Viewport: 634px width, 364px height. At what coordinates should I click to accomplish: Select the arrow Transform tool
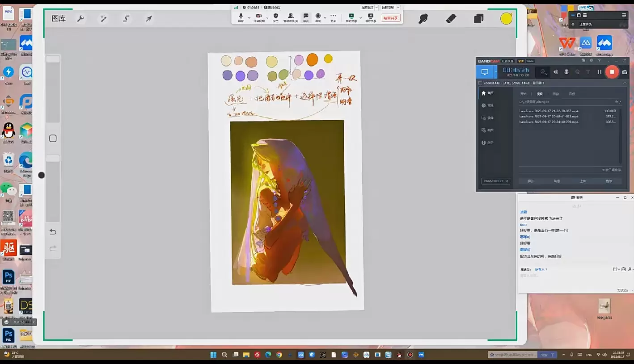(149, 18)
